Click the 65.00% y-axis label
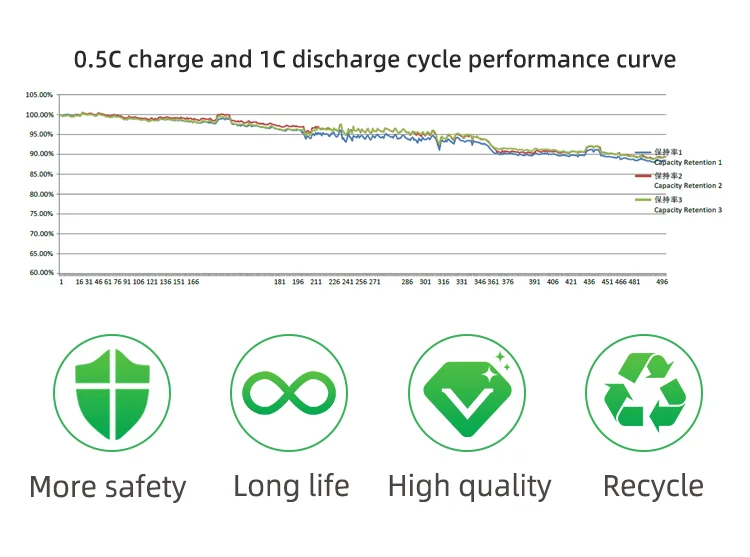 [x=41, y=254]
